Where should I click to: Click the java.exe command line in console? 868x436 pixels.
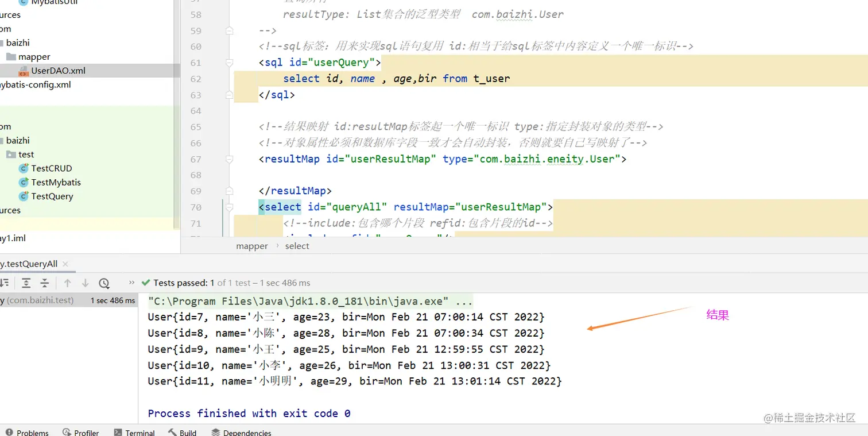[x=310, y=301]
